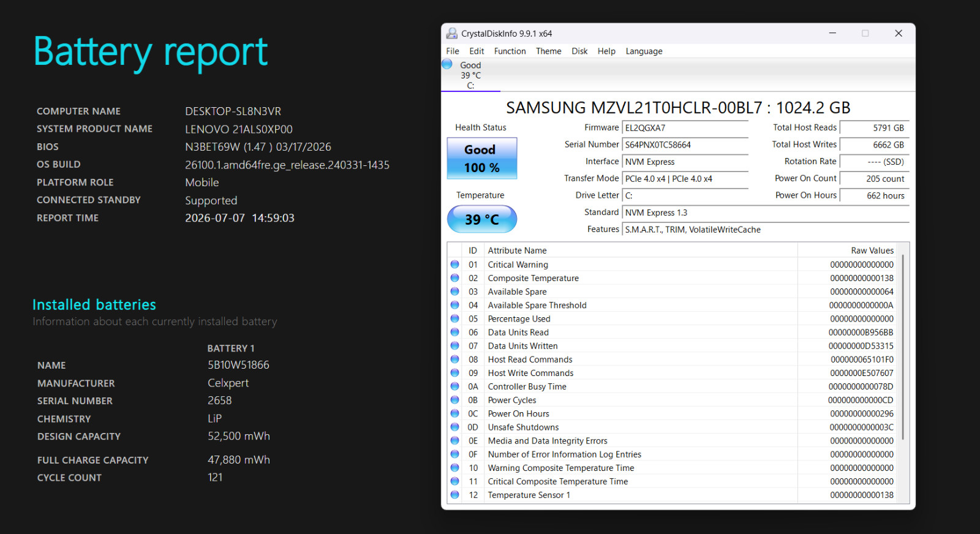The width and height of the screenshot is (980, 534).
Task: Click the status orb for Unsafe Shutdowns
Action: coord(455,427)
